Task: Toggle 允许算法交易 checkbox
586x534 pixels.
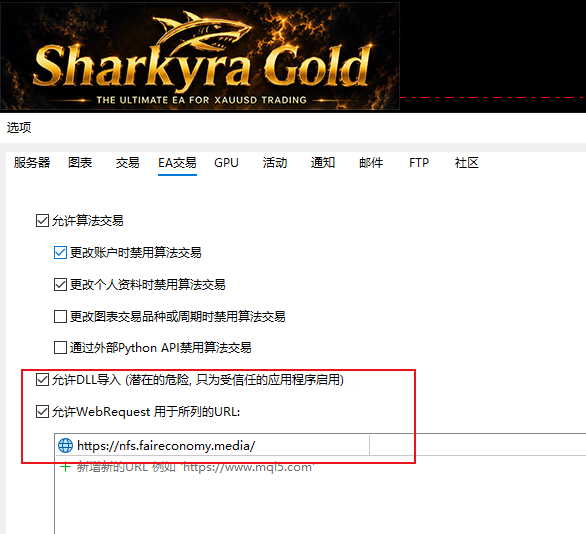Action: (x=42, y=220)
